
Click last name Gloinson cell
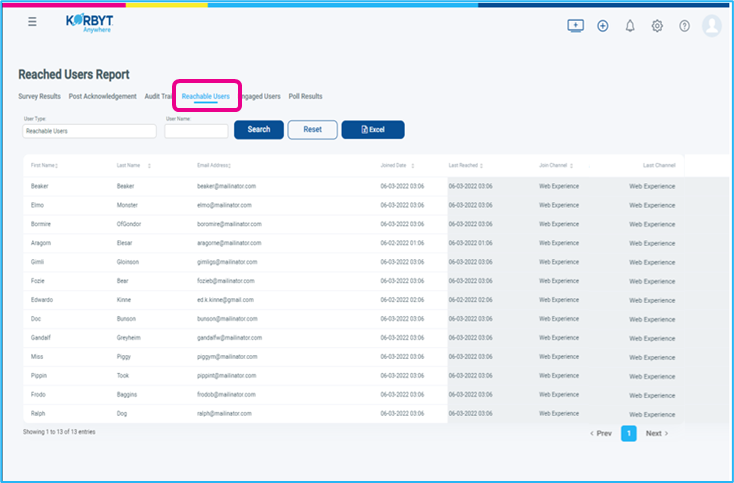pyautogui.click(x=128, y=262)
